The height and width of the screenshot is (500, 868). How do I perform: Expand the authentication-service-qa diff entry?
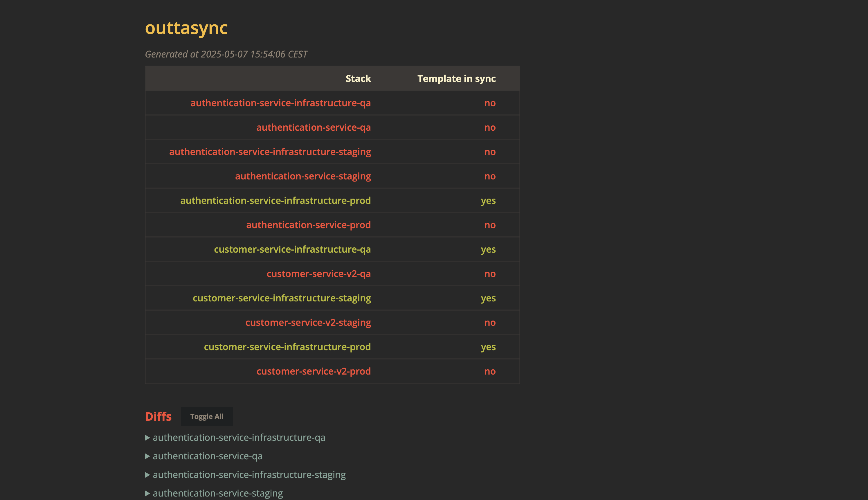tap(207, 456)
